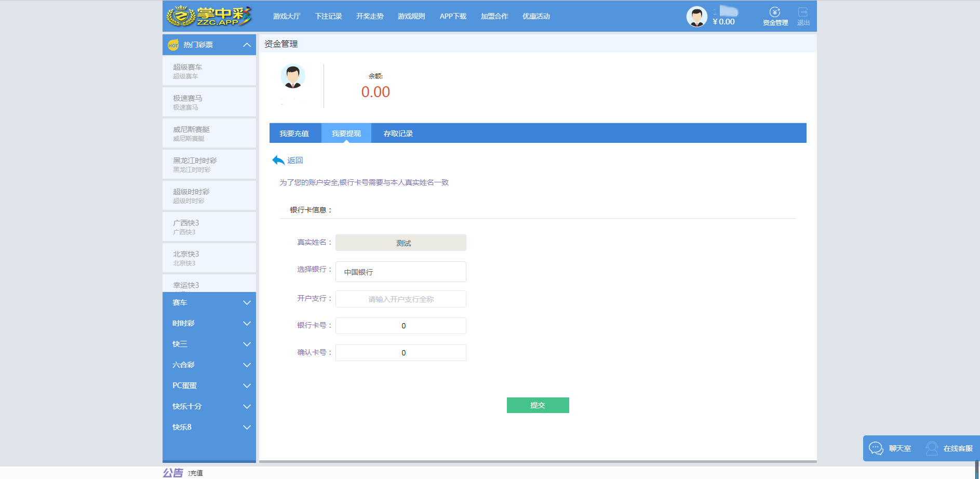This screenshot has width=980, height=479.
Task: Switch to the 存取记录 tab
Action: pos(398,134)
